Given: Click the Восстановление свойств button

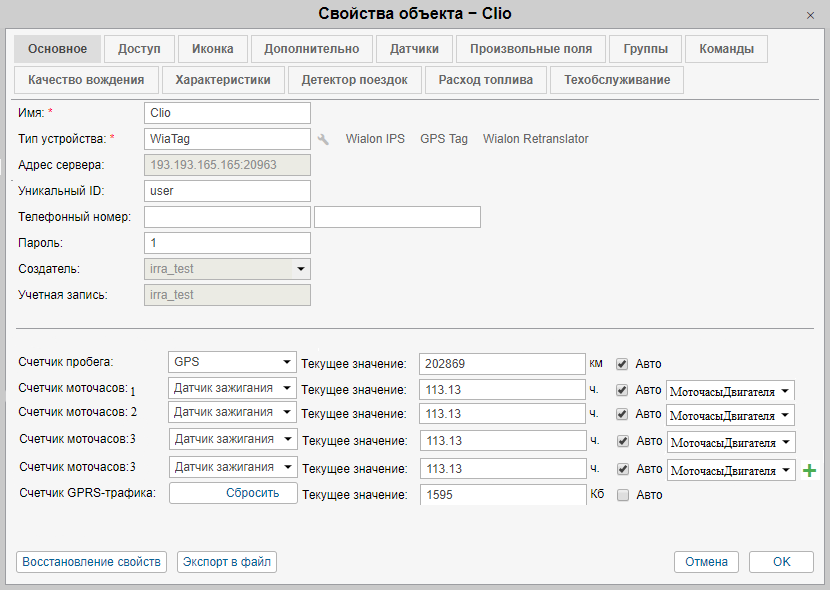Looking at the screenshot, I should click(91, 562).
